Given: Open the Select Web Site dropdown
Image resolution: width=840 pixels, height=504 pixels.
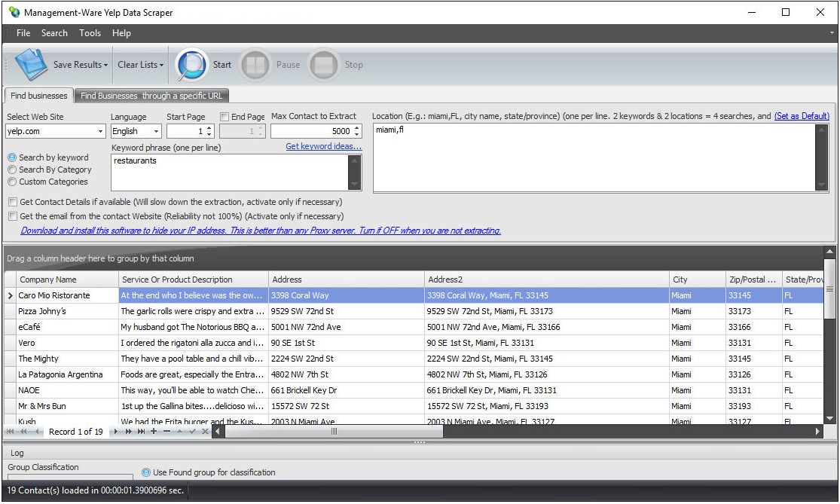Looking at the screenshot, I should 100,131.
